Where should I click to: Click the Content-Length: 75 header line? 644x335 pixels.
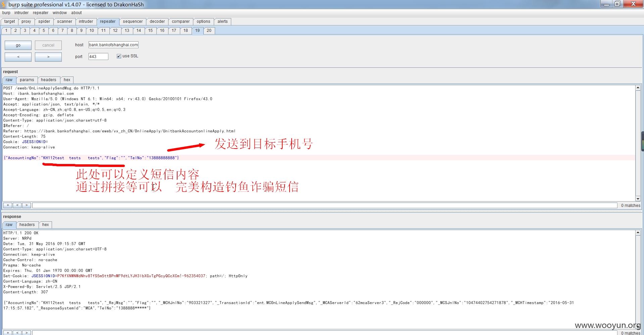[24, 136]
